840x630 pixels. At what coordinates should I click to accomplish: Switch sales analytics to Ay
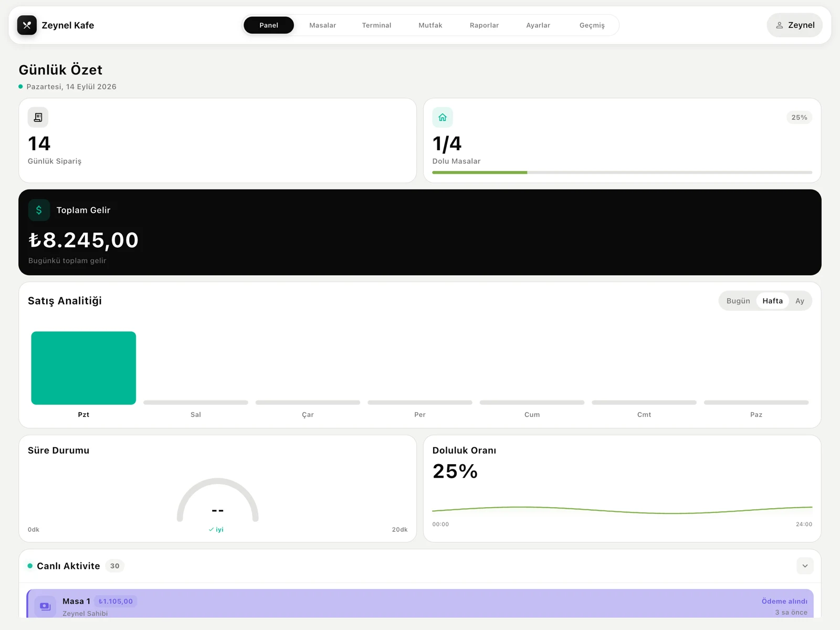tap(800, 301)
